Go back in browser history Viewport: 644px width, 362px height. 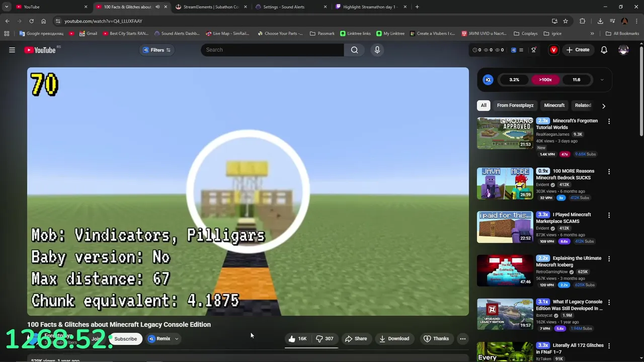[7, 21]
